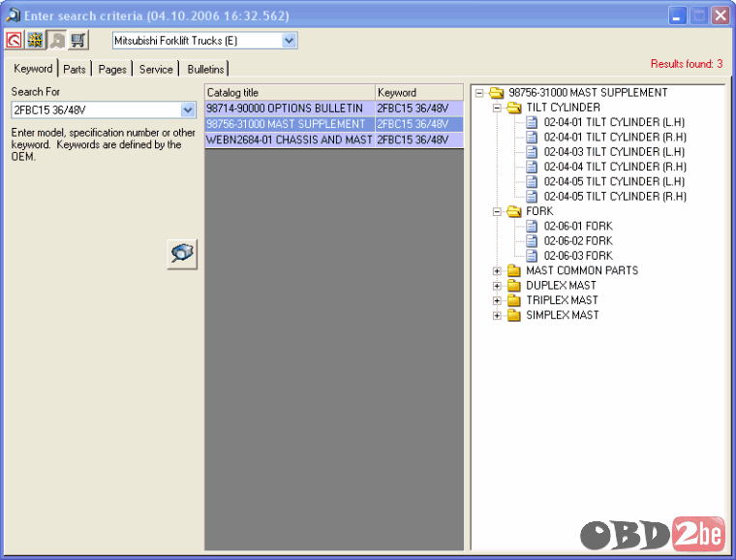Image resolution: width=736 pixels, height=560 pixels.
Task: Switch to the Bulletins tab
Action: (205, 70)
